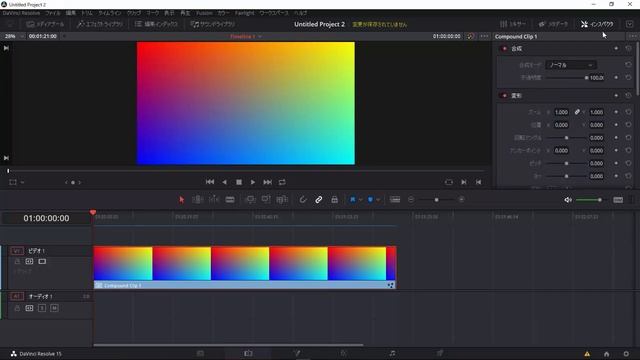Choose the Dynamic Trim mode icon
Screen dimensions: 640x360
[x=214, y=200]
